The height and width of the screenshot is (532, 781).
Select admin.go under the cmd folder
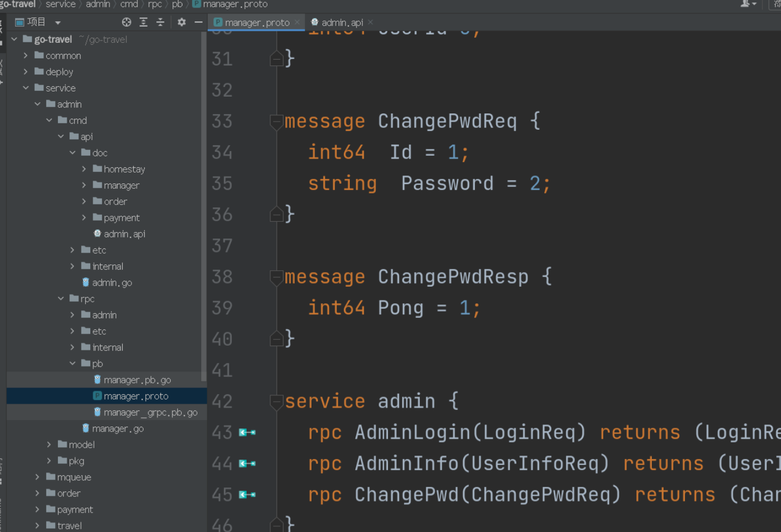(x=126, y=282)
